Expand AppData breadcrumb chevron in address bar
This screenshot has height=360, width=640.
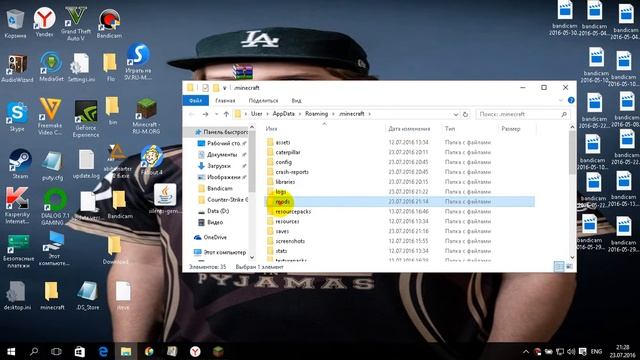pyautogui.click(x=300, y=114)
